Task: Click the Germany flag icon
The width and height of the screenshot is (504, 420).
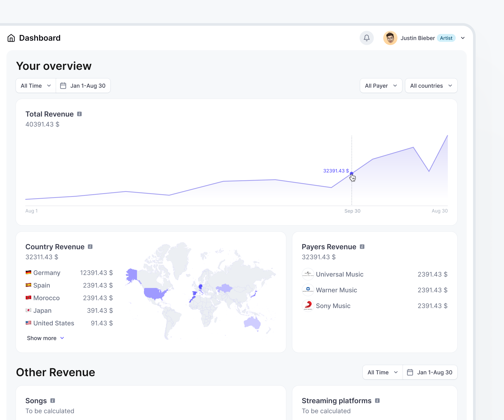Action: click(x=28, y=272)
